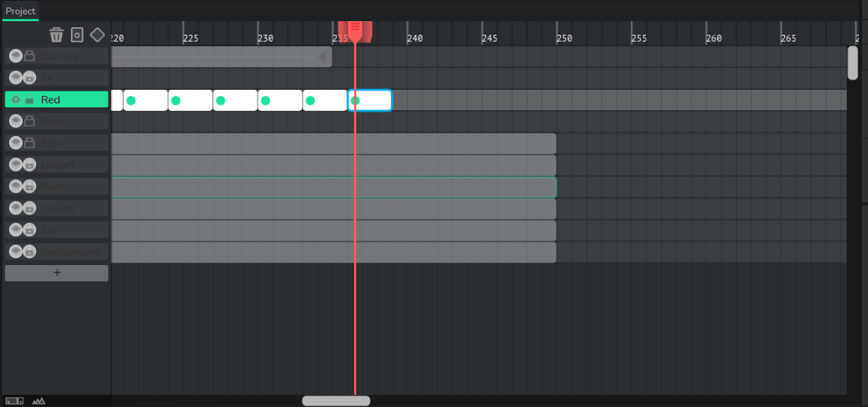Click the red playhead marker handle
The height and width of the screenshot is (407, 868).
[355, 30]
